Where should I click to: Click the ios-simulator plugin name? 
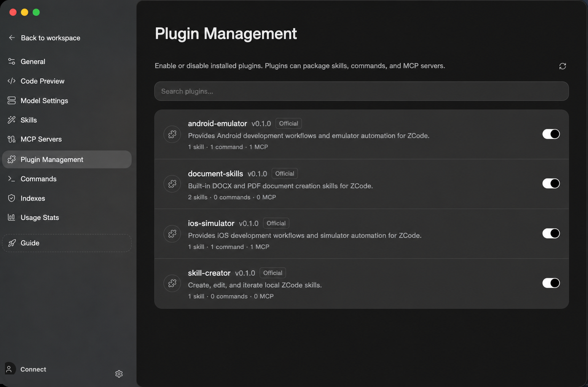211,223
